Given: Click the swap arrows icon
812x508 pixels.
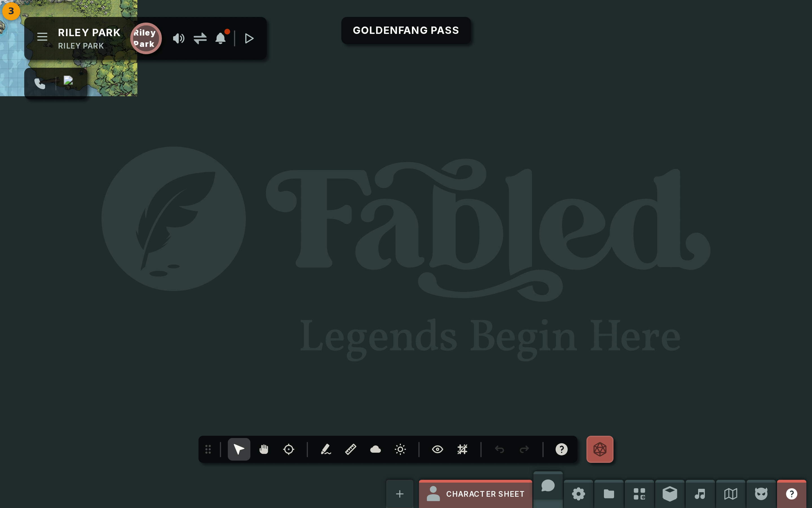Looking at the screenshot, I should 200,38.
